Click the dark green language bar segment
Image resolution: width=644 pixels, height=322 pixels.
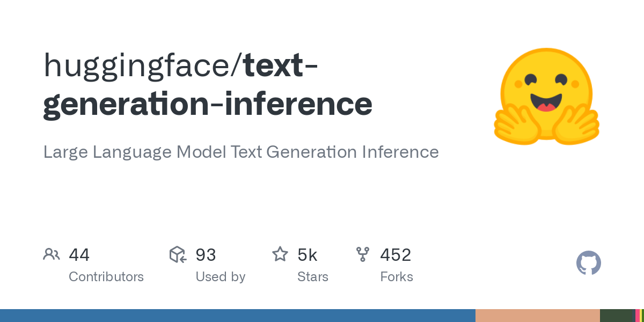[617, 316]
